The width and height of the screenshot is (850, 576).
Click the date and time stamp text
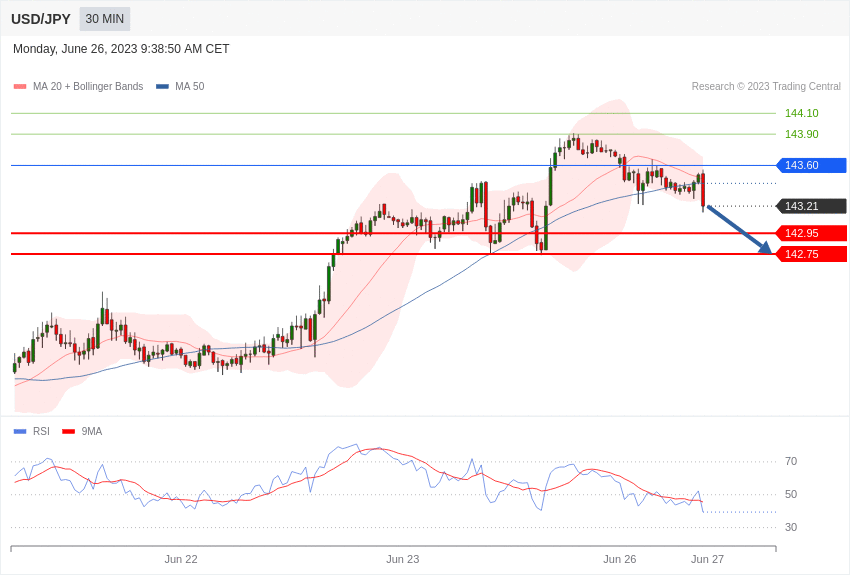click(121, 49)
